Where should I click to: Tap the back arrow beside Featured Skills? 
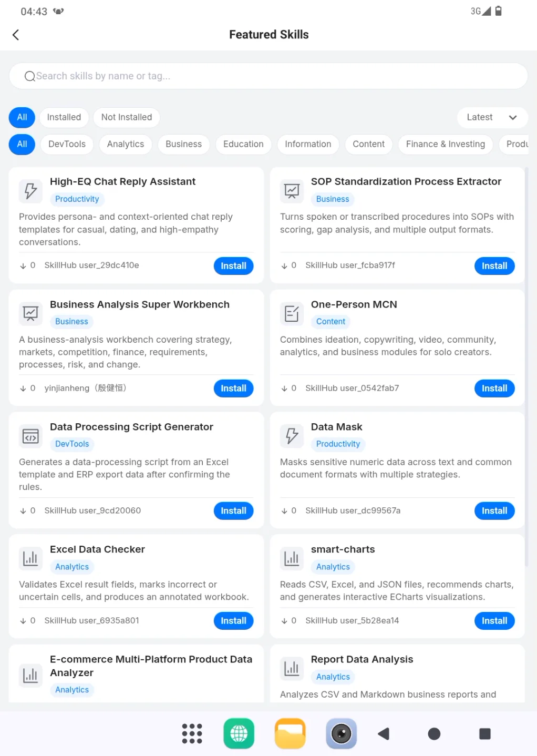tap(16, 35)
